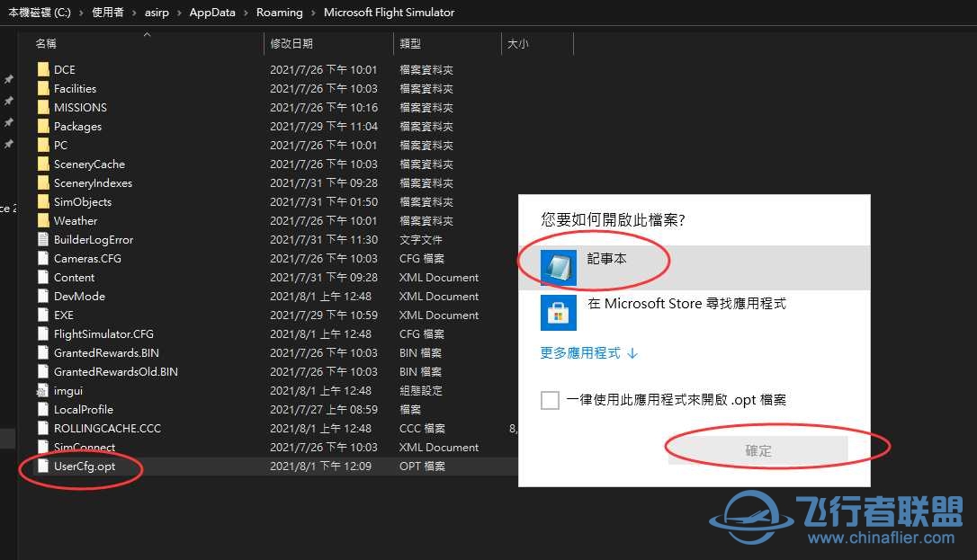Click the CCC 檔案 type cell
The width and height of the screenshot is (977, 560).
click(422, 428)
